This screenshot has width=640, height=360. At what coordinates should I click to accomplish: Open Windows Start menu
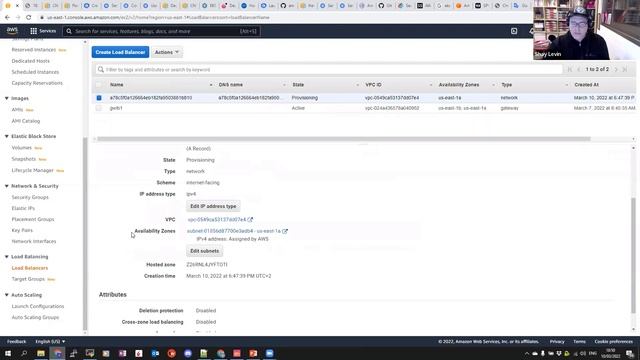pos(8,353)
